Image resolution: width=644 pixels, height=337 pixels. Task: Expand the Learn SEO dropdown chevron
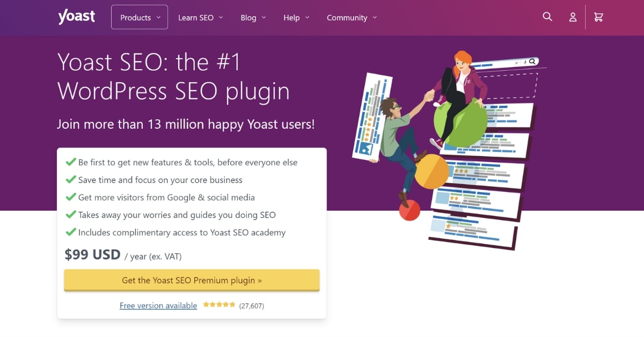pos(221,17)
